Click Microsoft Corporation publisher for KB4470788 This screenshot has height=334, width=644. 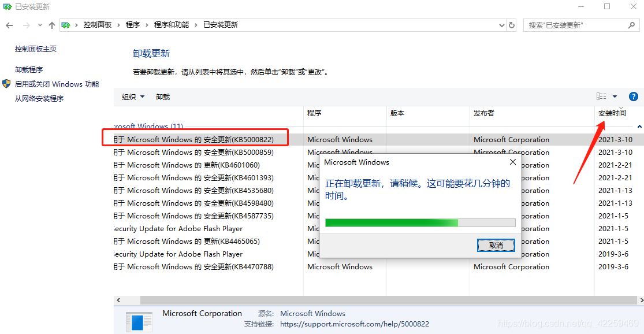[511, 267]
